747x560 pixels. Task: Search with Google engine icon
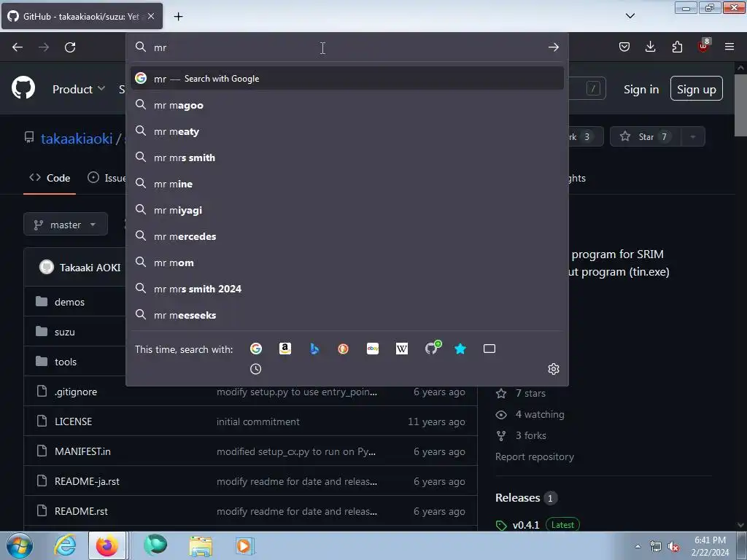[x=256, y=349]
